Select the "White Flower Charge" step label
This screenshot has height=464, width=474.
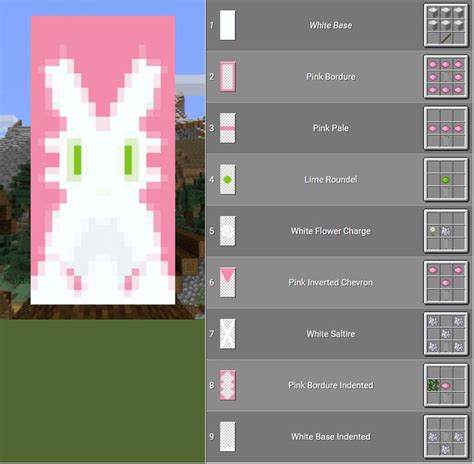[331, 231]
